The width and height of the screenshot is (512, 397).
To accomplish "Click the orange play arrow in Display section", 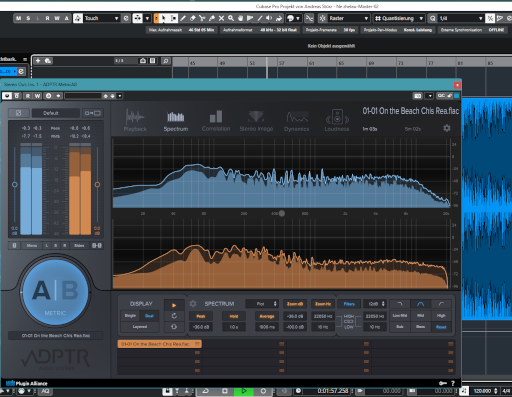I will (174, 305).
